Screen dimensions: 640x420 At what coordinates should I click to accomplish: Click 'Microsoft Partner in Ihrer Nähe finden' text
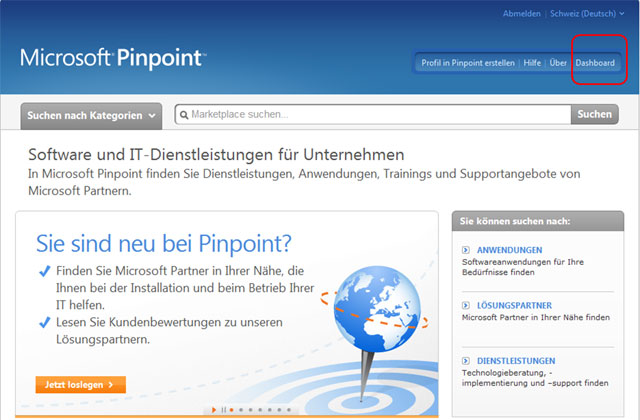click(536, 318)
